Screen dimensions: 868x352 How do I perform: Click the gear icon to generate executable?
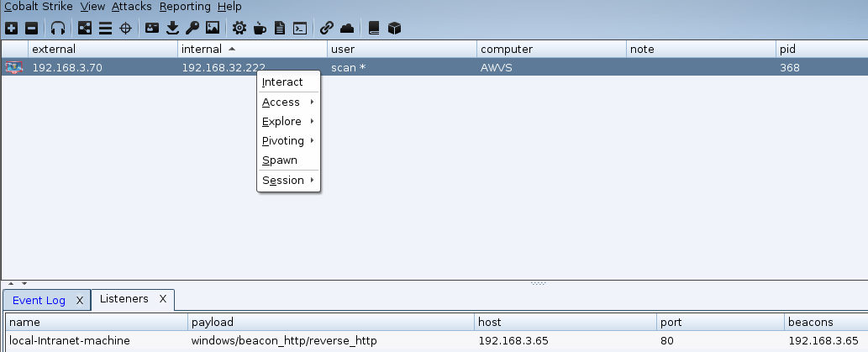(x=239, y=28)
